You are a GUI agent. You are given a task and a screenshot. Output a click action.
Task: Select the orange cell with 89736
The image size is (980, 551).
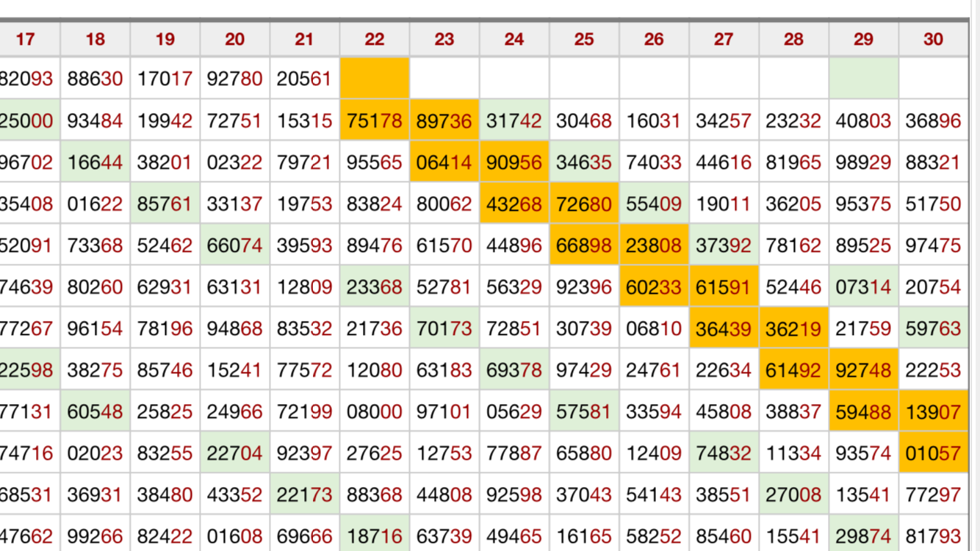(x=444, y=120)
